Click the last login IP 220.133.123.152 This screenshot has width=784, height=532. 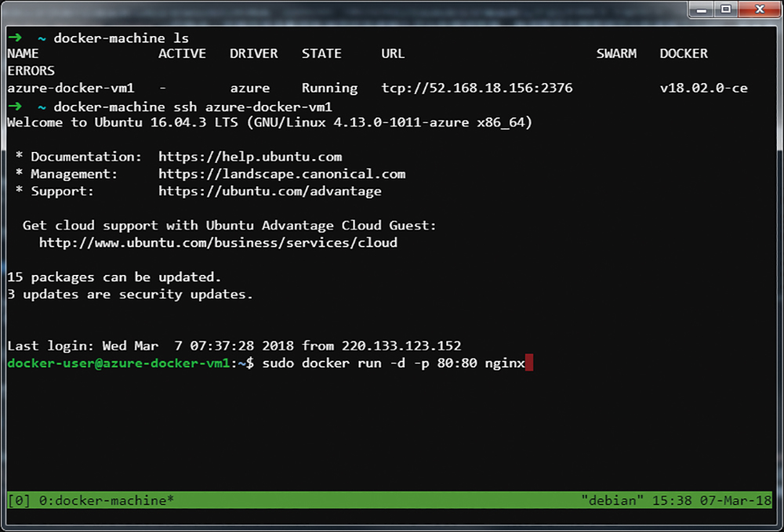click(401, 346)
